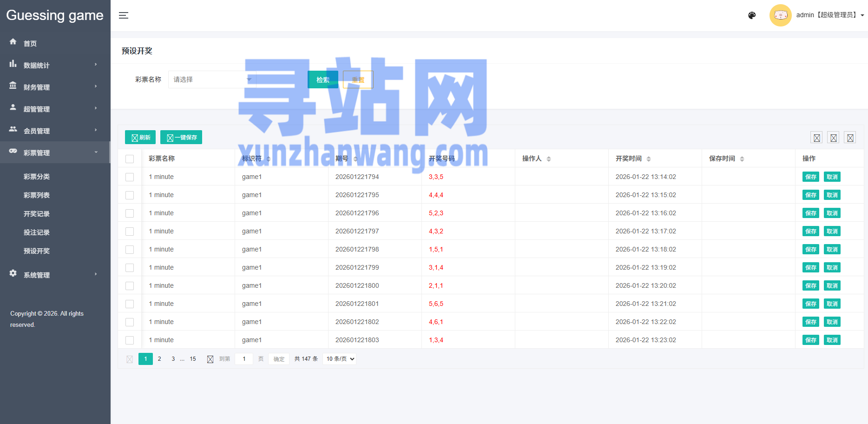Open the theme palette icon

(752, 15)
